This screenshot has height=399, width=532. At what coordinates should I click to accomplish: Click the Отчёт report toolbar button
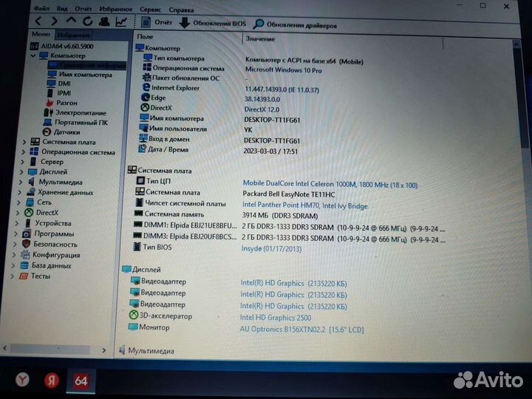pyautogui.click(x=157, y=22)
